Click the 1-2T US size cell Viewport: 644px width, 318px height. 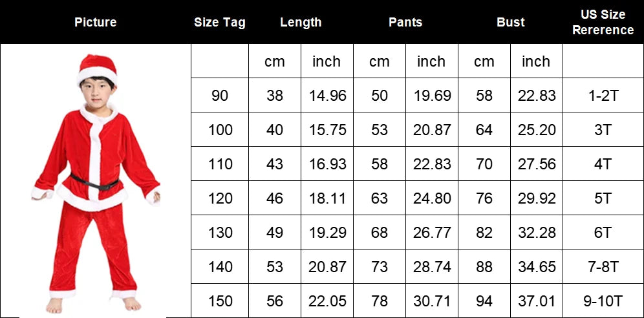coord(603,95)
